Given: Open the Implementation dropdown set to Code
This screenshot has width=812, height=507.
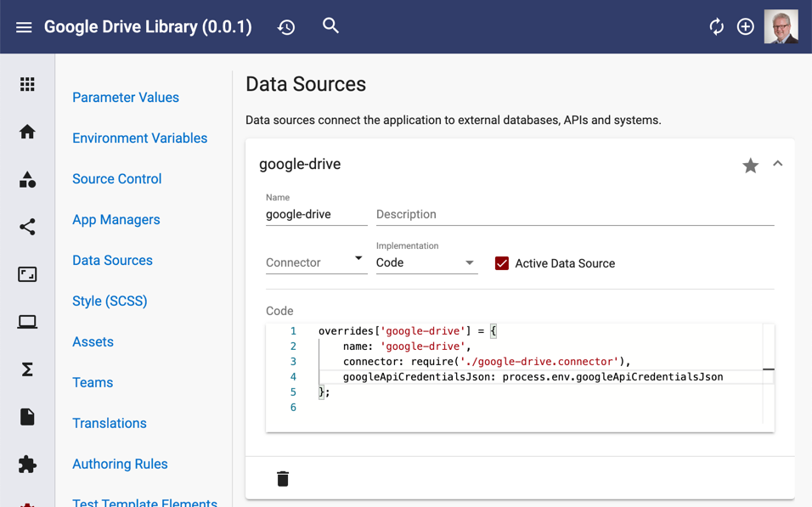Looking at the screenshot, I should [426, 262].
